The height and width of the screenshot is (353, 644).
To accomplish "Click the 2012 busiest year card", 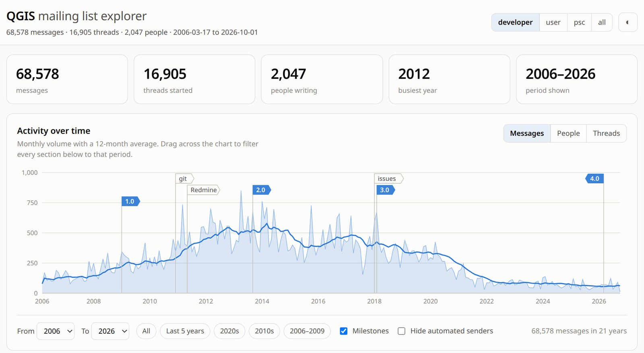I will click(449, 79).
